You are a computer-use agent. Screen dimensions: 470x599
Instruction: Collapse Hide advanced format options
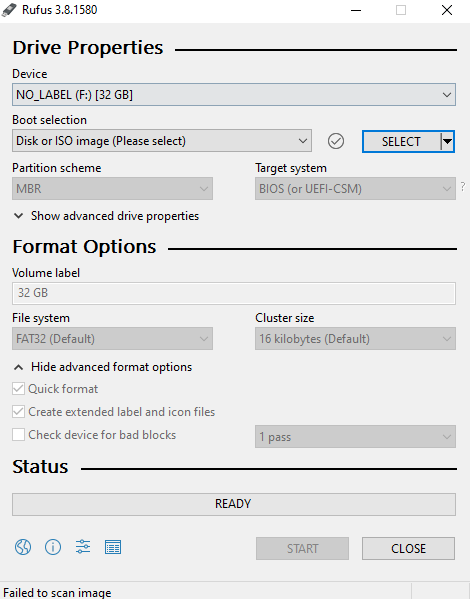click(x=103, y=367)
